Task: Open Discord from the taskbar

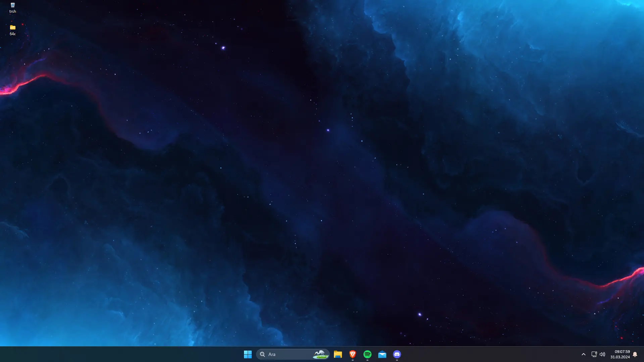Action: pos(397,354)
